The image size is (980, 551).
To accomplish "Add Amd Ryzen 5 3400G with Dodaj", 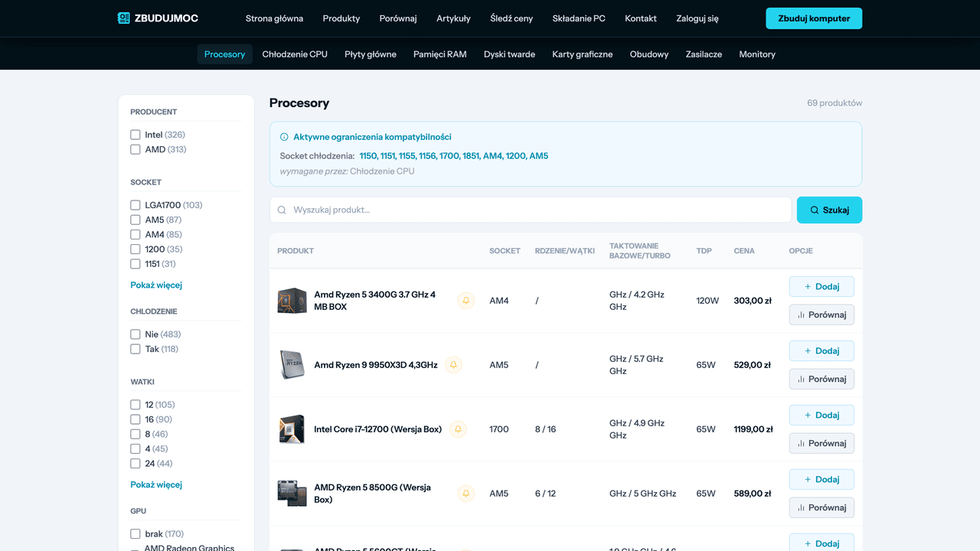I will click(x=822, y=287).
